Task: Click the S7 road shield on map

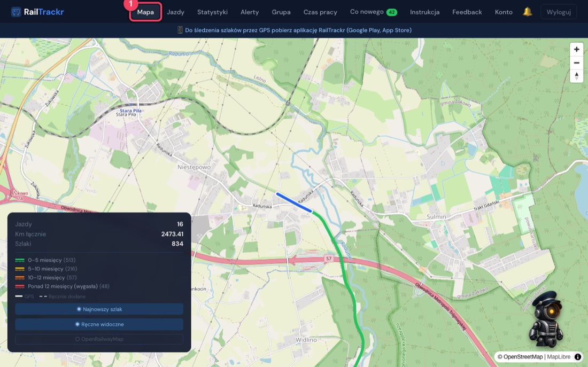Action: (x=329, y=258)
